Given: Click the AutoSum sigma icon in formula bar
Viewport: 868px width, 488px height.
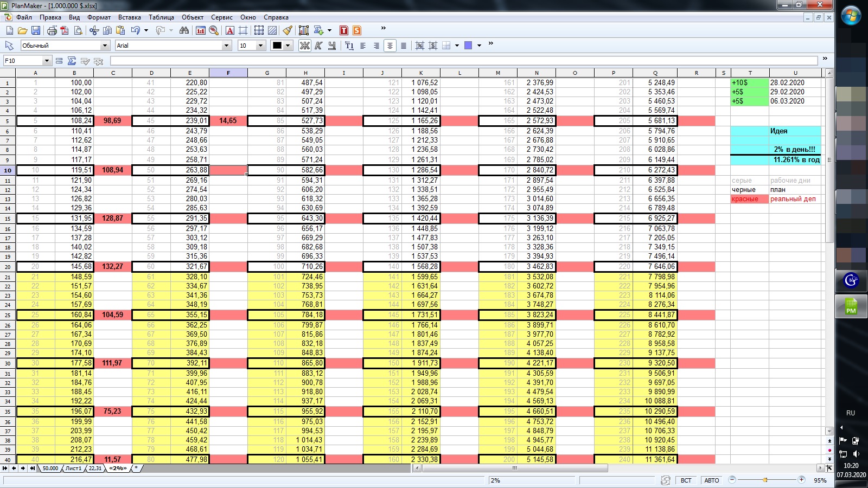Looking at the screenshot, I should pyautogui.click(x=72, y=61).
